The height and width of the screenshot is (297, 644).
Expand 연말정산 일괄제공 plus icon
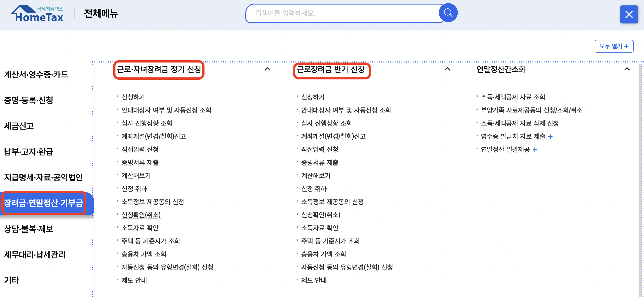(x=535, y=150)
